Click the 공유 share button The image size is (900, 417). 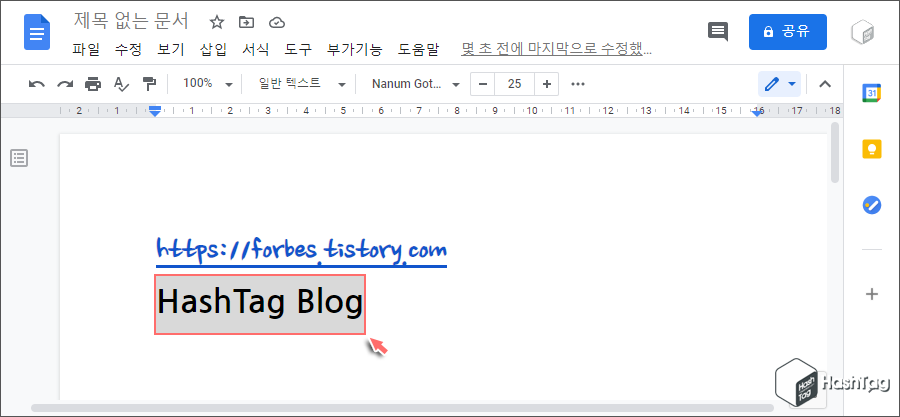tap(788, 32)
